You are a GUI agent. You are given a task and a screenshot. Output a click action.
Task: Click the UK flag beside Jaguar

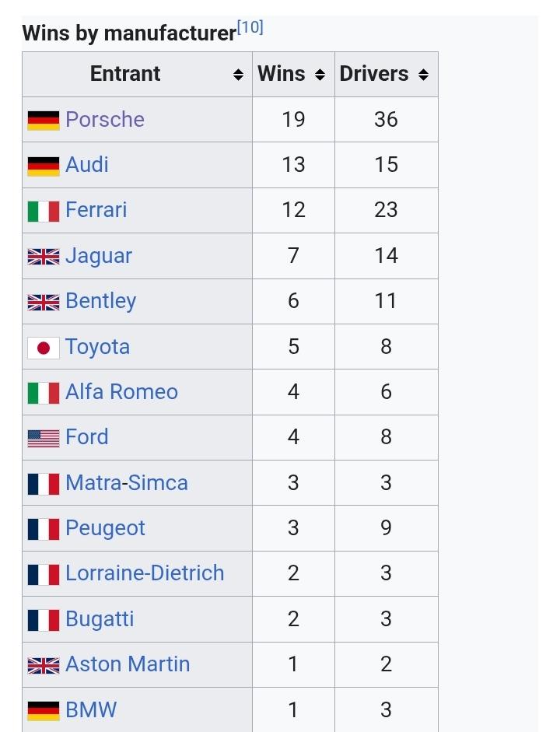click(44, 257)
